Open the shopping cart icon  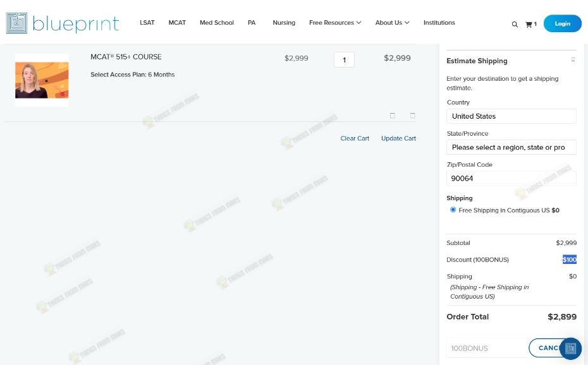pos(529,25)
